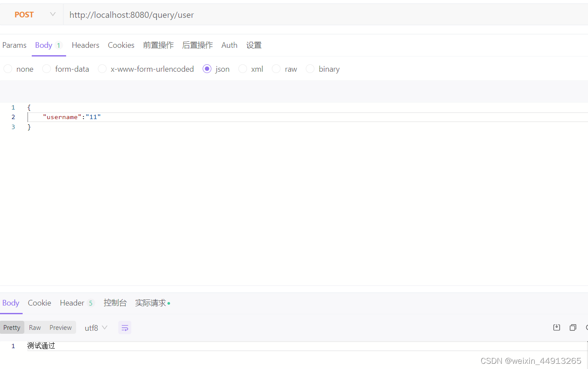This screenshot has width=588, height=369.
Task: Switch response view to Raw
Action: [34, 327]
